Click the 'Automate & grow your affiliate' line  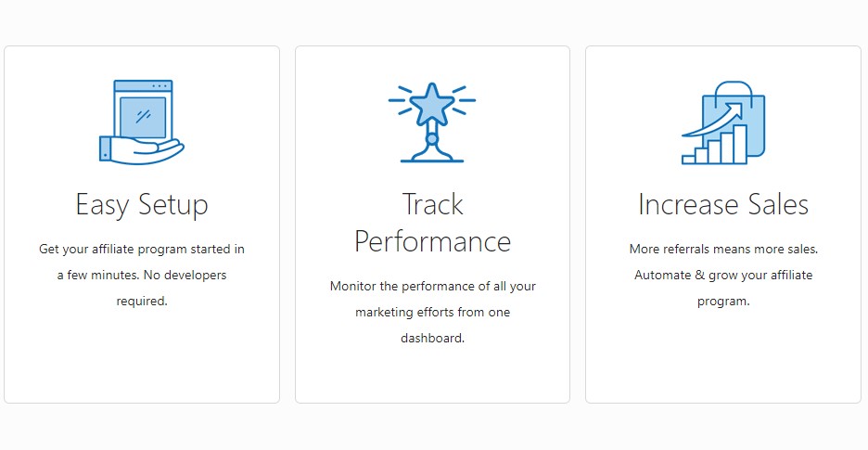click(723, 276)
